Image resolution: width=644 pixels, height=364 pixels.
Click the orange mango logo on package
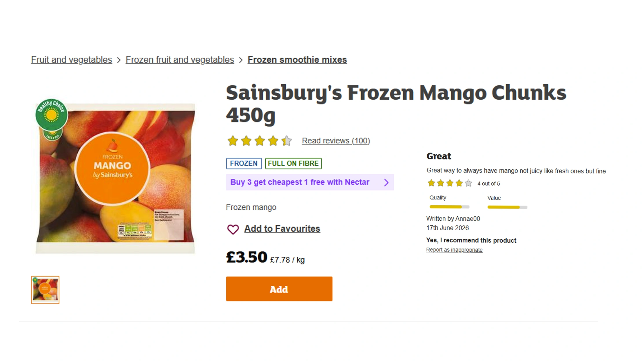click(x=112, y=169)
